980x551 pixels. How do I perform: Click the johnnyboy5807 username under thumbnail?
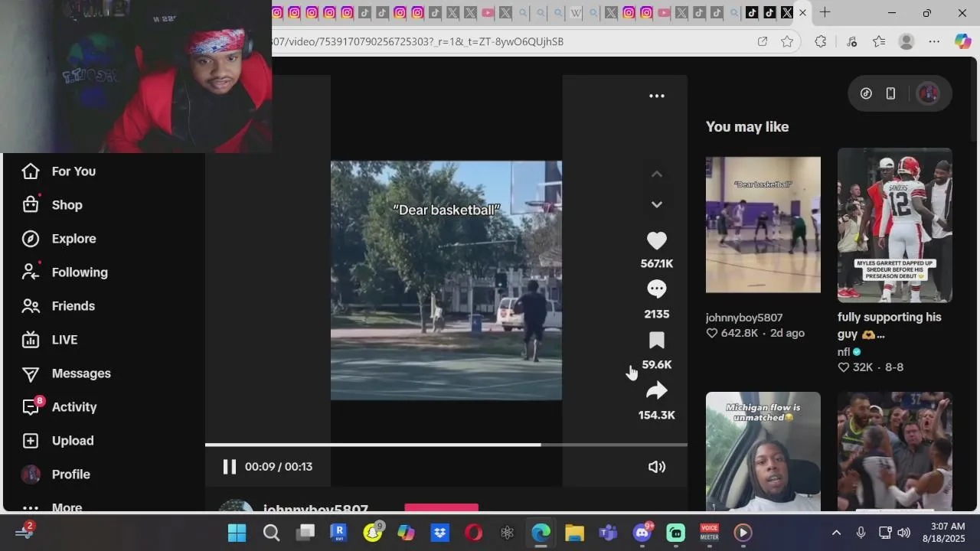point(744,318)
